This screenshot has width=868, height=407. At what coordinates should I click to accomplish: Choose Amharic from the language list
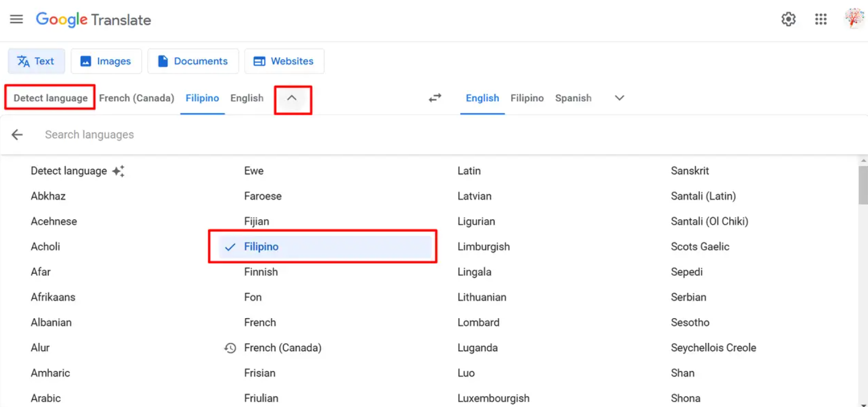(50, 373)
